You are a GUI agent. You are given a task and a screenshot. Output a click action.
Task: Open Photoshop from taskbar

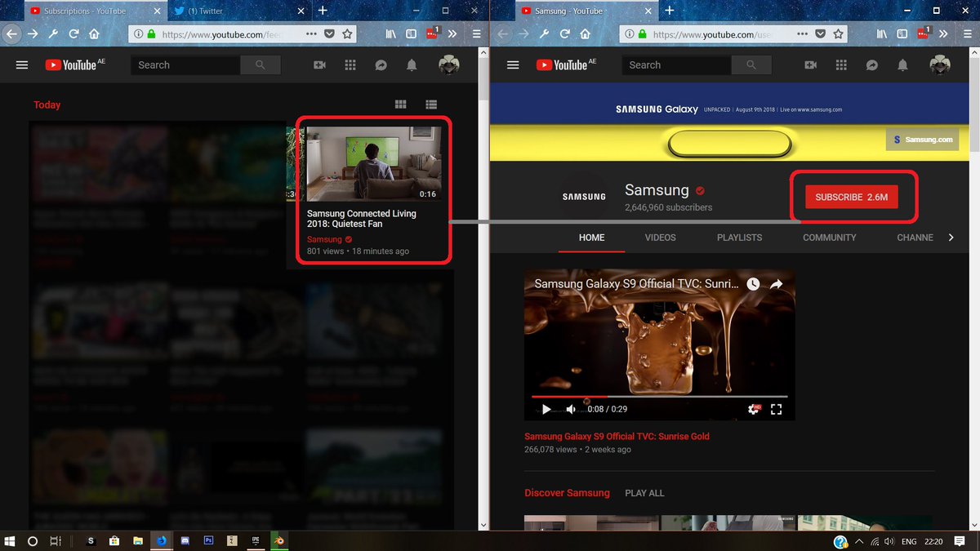208,541
